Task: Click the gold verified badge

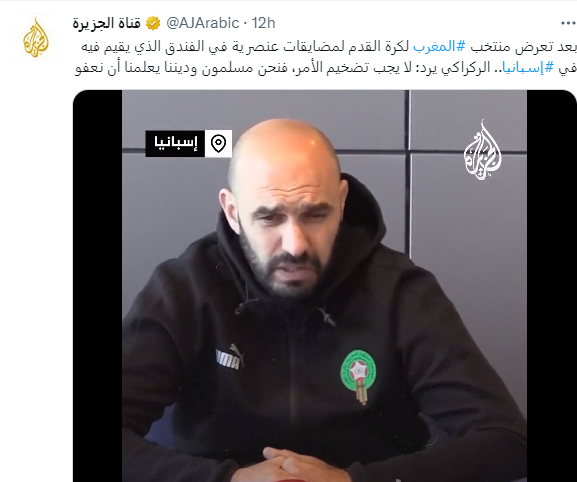Action: [153, 24]
